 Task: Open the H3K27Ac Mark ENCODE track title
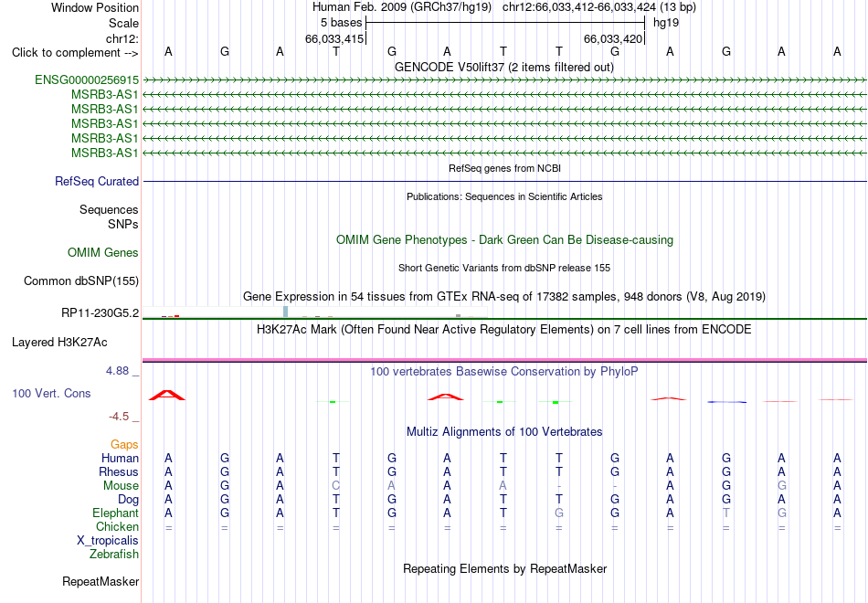pyautogui.click(x=504, y=330)
